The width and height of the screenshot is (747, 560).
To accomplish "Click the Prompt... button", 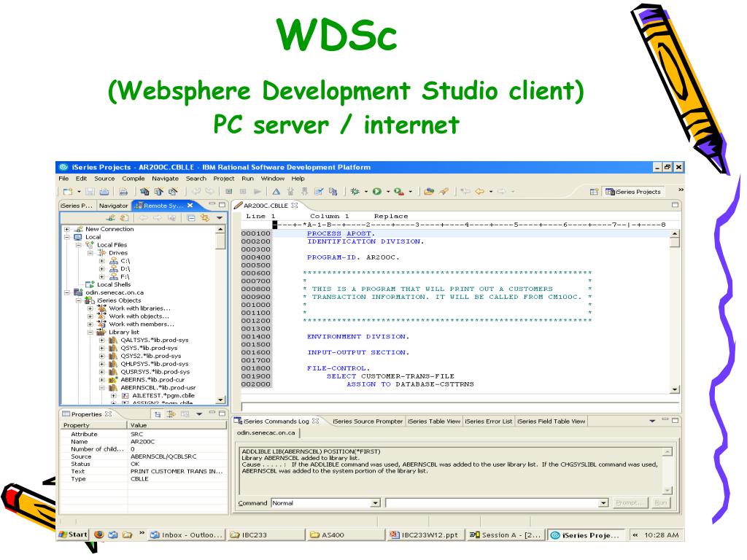I will click(628, 503).
